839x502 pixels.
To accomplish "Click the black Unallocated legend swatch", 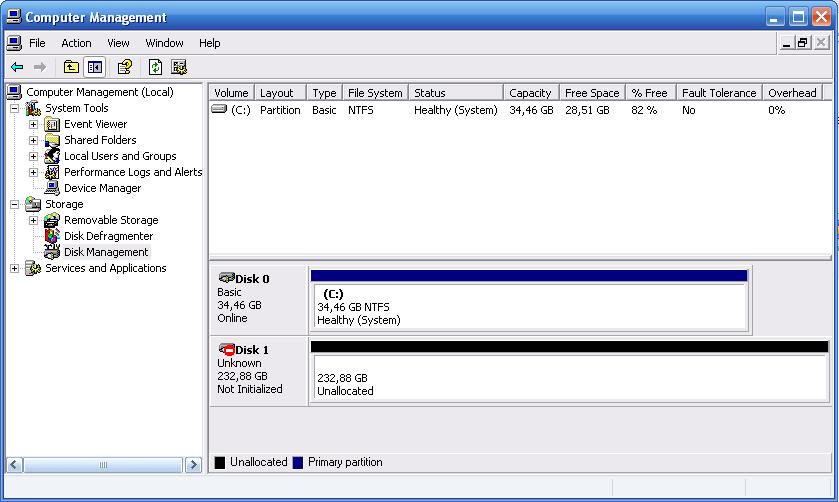I will point(219,462).
